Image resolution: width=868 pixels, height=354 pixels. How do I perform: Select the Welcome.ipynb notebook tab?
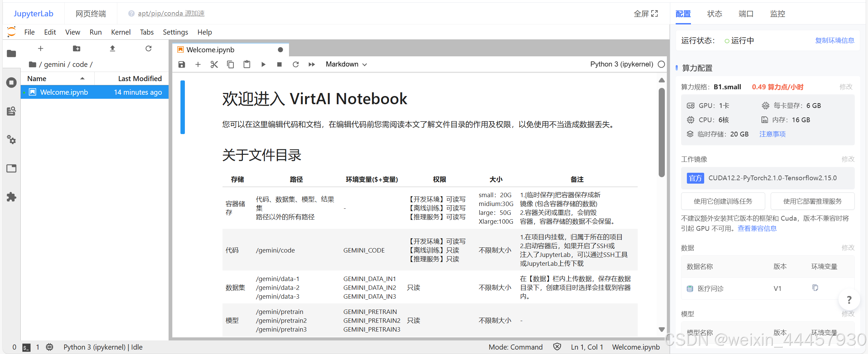[231, 50]
